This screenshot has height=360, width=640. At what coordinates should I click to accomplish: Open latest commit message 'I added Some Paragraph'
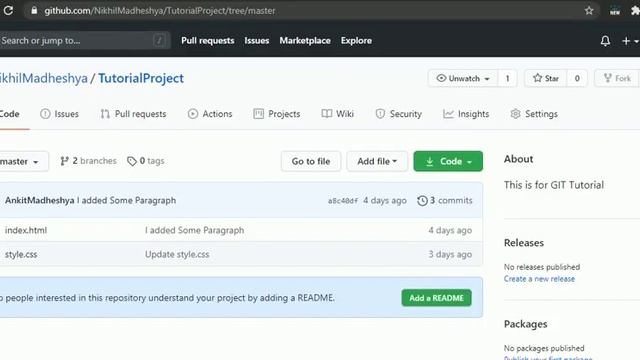pos(127,200)
